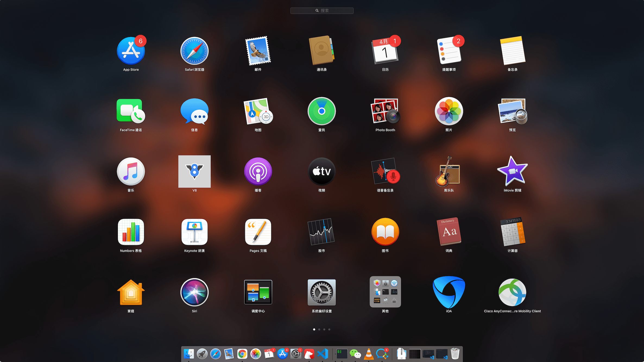Launch the 查找 (Find My) app
The image size is (644, 362).
pos(321,111)
